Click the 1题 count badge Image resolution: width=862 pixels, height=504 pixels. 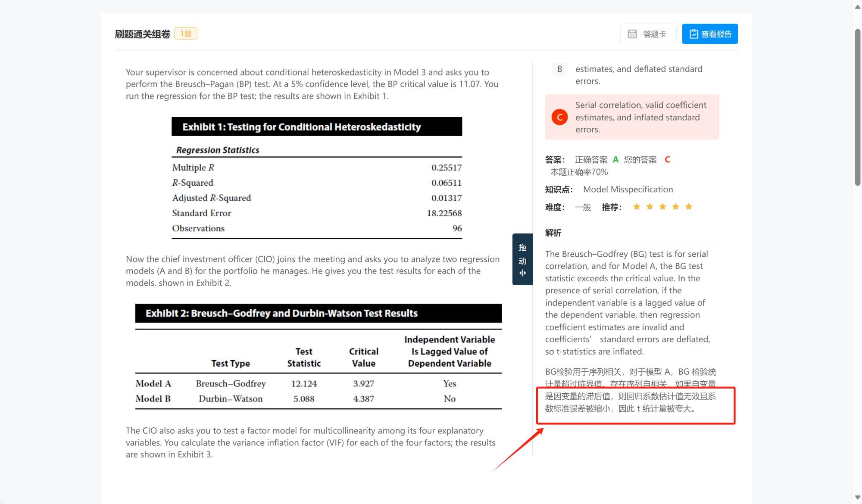186,34
